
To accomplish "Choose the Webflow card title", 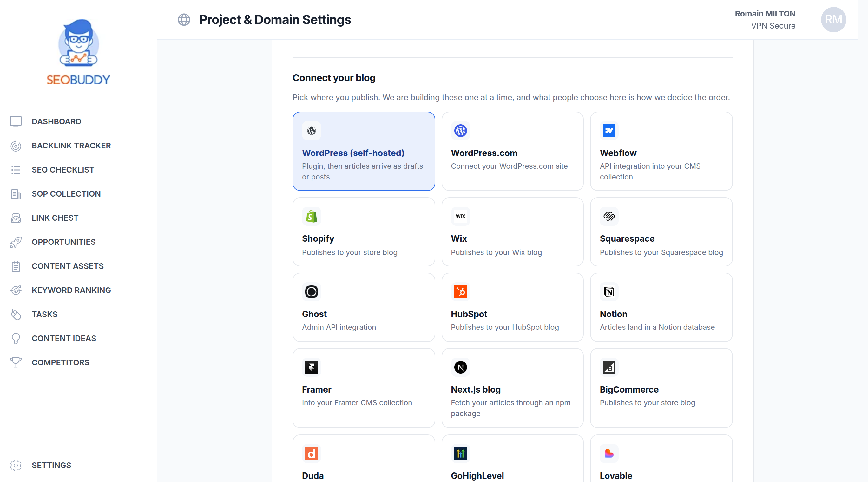I will pyautogui.click(x=618, y=153).
